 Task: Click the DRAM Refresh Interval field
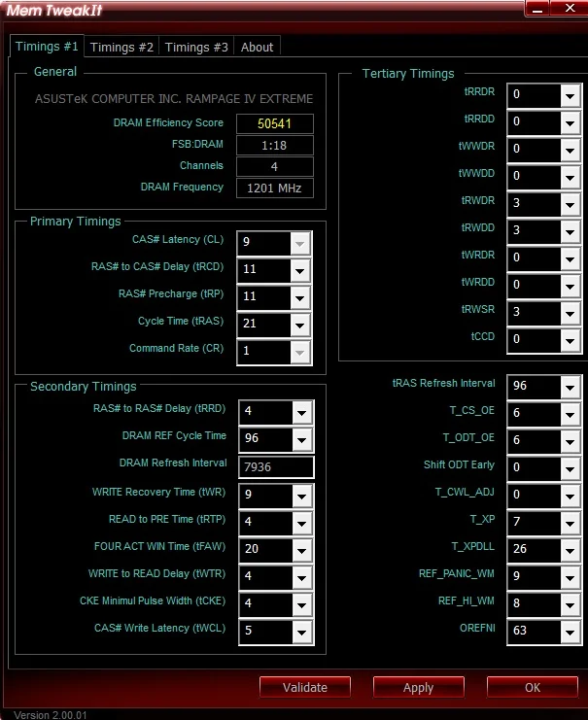point(276,467)
